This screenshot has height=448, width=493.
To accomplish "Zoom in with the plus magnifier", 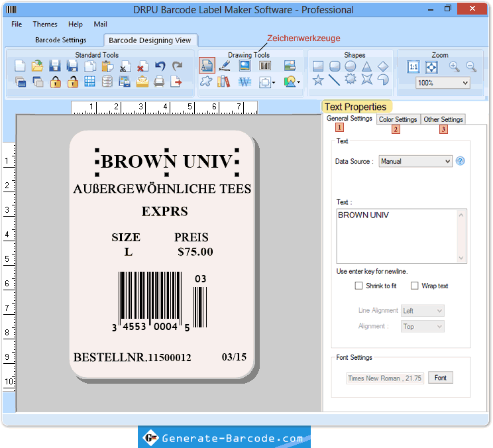I will click(454, 66).
